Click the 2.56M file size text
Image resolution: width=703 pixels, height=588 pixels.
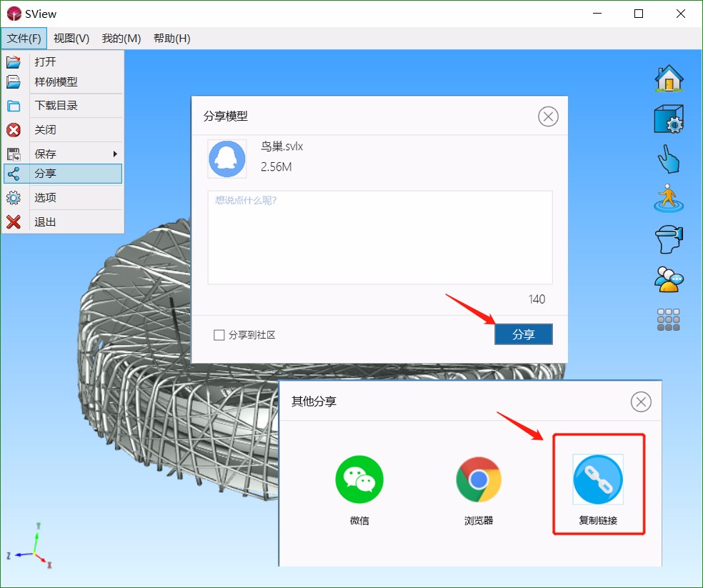click(276, 167)
